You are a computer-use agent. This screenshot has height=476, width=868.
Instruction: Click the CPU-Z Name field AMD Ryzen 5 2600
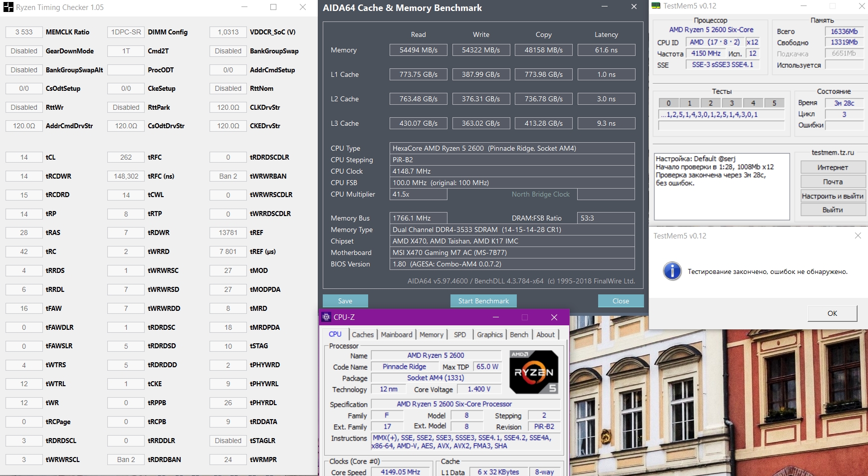tap(435, 355)
